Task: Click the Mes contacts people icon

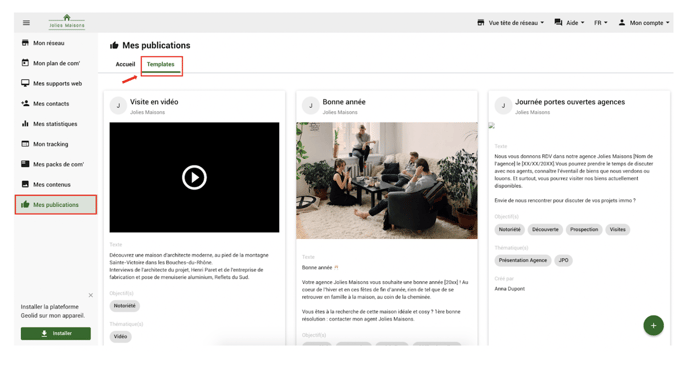Action: point(25,104)
